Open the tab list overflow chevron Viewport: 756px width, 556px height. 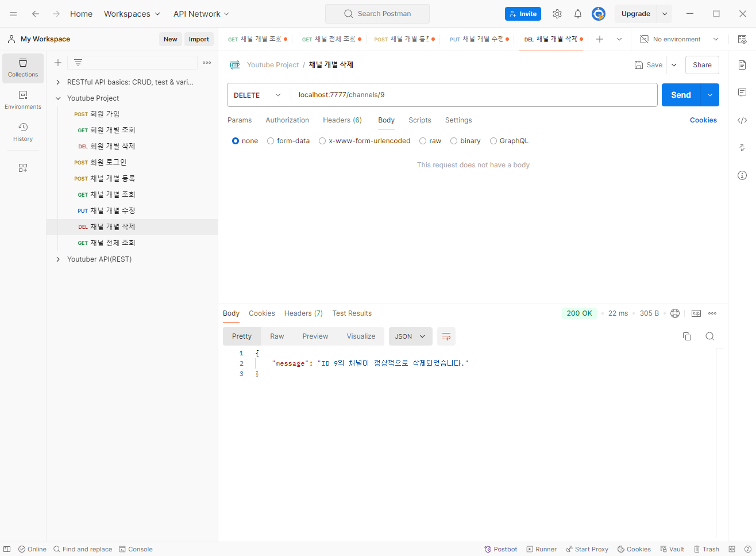(x=619, y=39)
